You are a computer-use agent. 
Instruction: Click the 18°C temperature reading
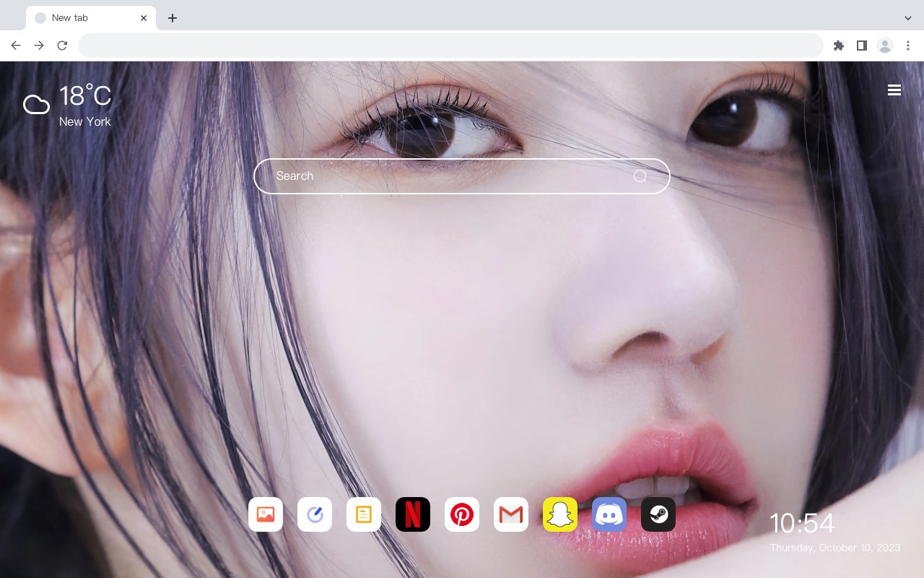pyautogui.click(x=85, y=96)
